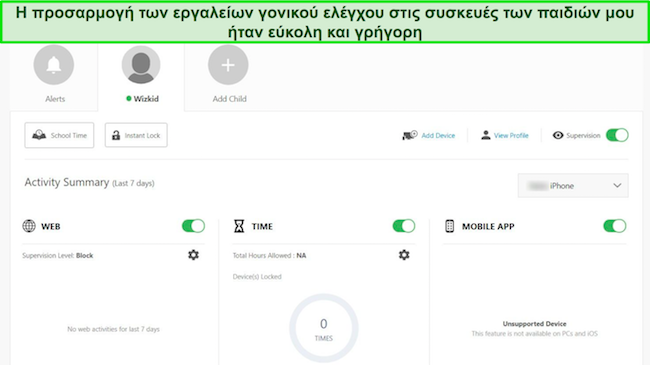Click the Device(s) Locked label
Image resolution: width=650 pixels, height=365 pixels.
pyautogui.click(x=257, y=277)
